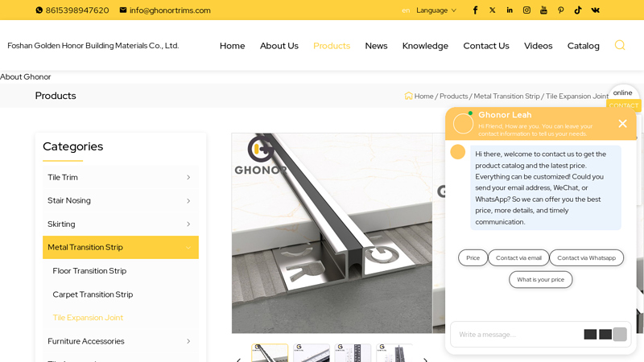Click the 'Contact via Whatsapp' button
Viewport: 644px width, 362px height.
(x=586, y=258)
